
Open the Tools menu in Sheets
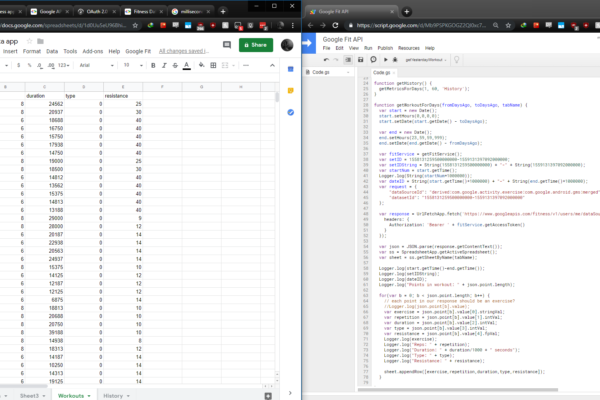coord(70,51)
